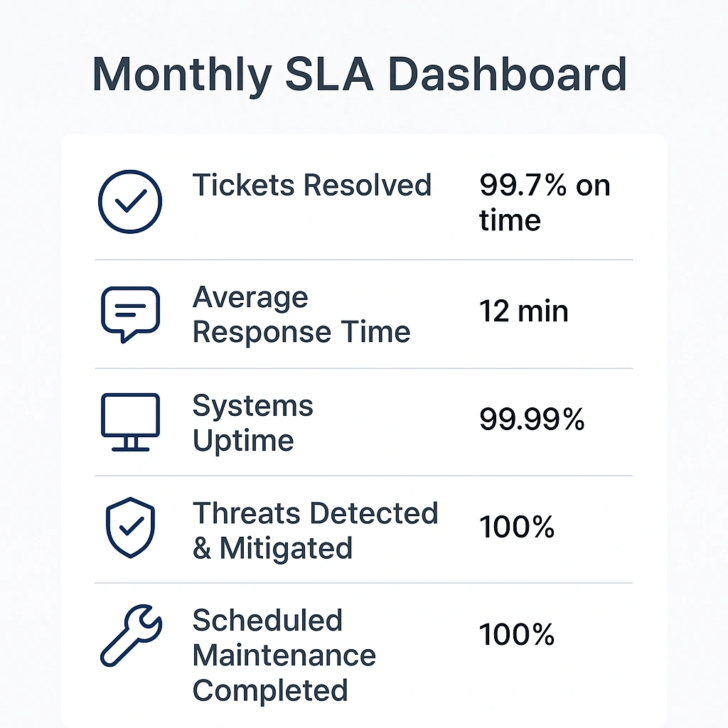Click the 100% value for Scheduled Maintenance
728x728 pixels.
(517, 634)
